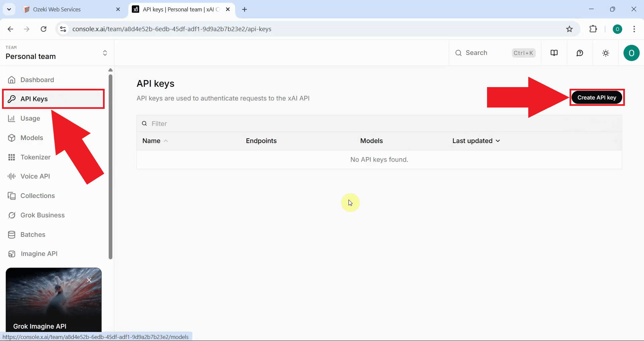Toggle light/dark theme with sun icon

click(605, 53)
